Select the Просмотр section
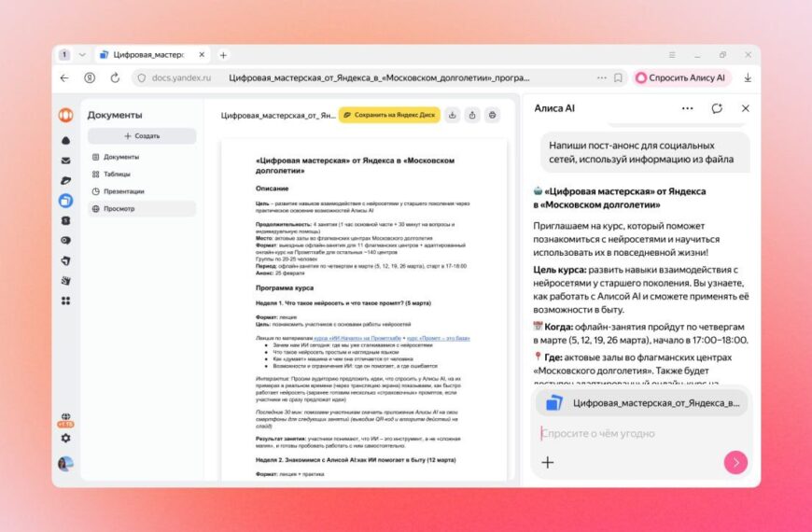 tap(142, 209)
